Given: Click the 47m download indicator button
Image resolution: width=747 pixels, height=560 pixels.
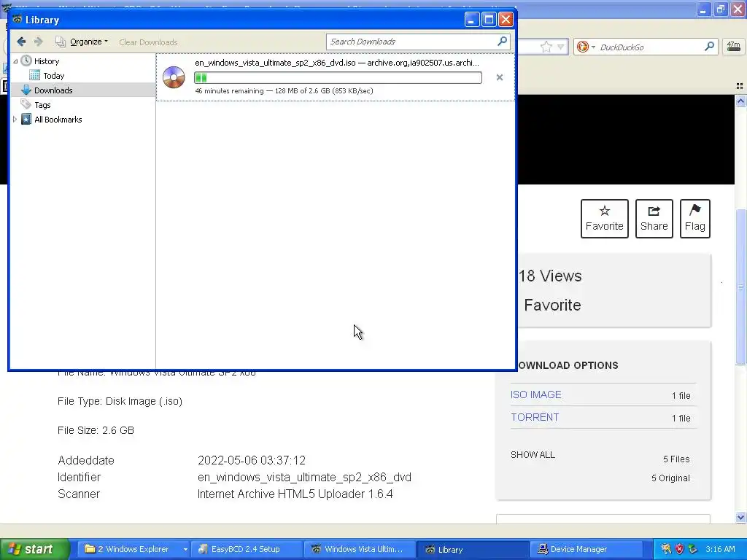Looking at the screenshot, I should click(x=733, y=46).
